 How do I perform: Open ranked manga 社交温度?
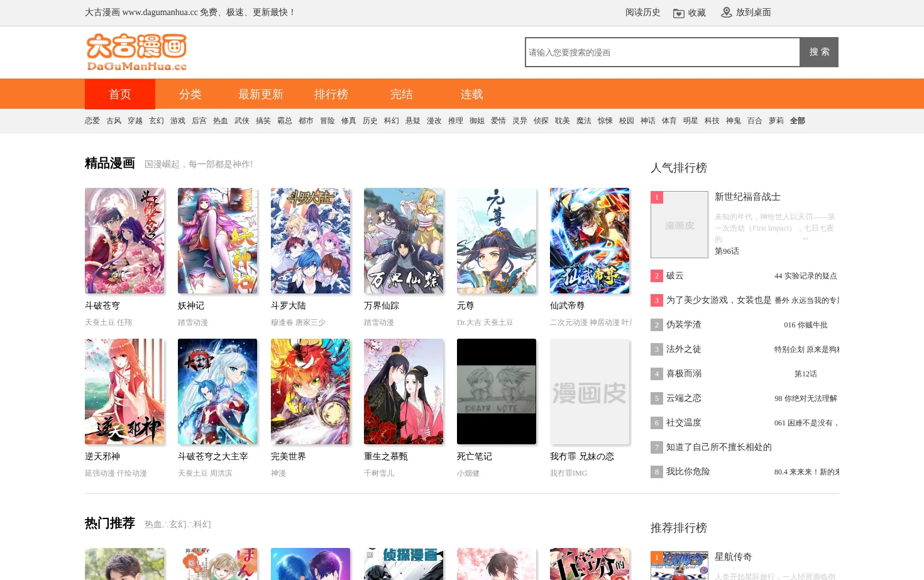[x=684, y=423]
